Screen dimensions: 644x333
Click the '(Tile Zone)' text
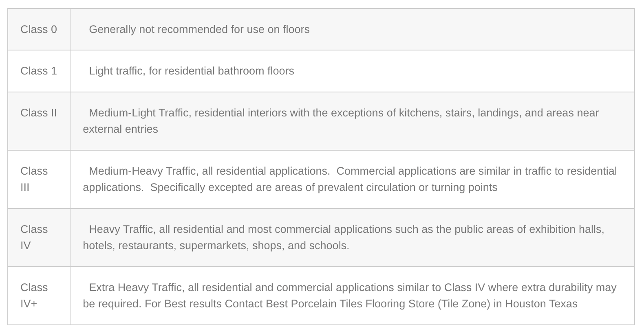[464, 304]
